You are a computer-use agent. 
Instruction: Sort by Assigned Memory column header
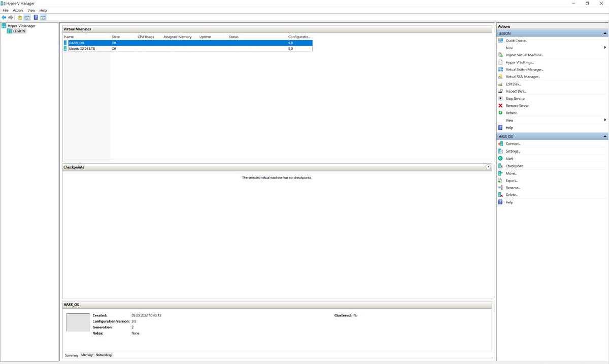point(180,37)
